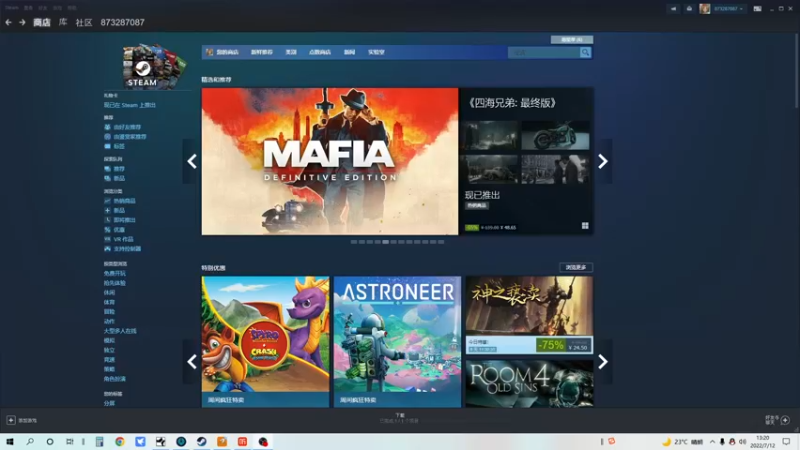Show next featured game with right arrow
Screen dimensions: 800x450
(x=603, y=161)
